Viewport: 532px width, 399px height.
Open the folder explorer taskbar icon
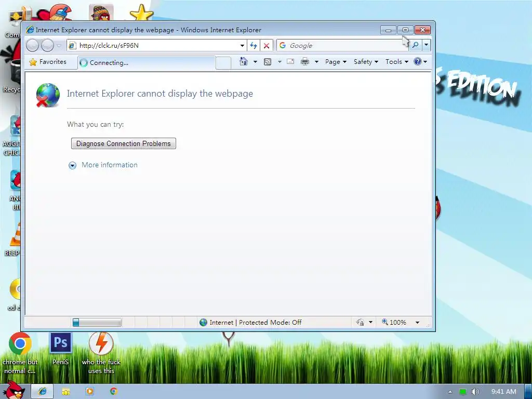point(66,392)
